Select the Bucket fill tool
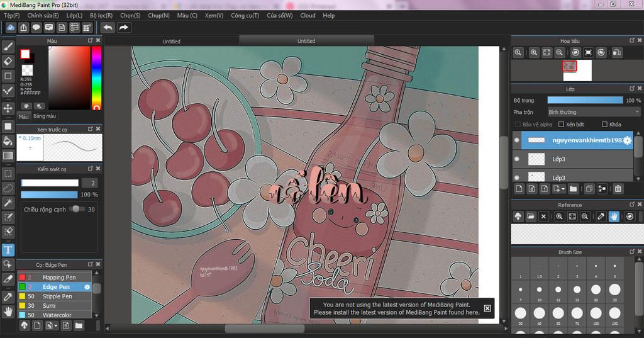 click(8, 141)
